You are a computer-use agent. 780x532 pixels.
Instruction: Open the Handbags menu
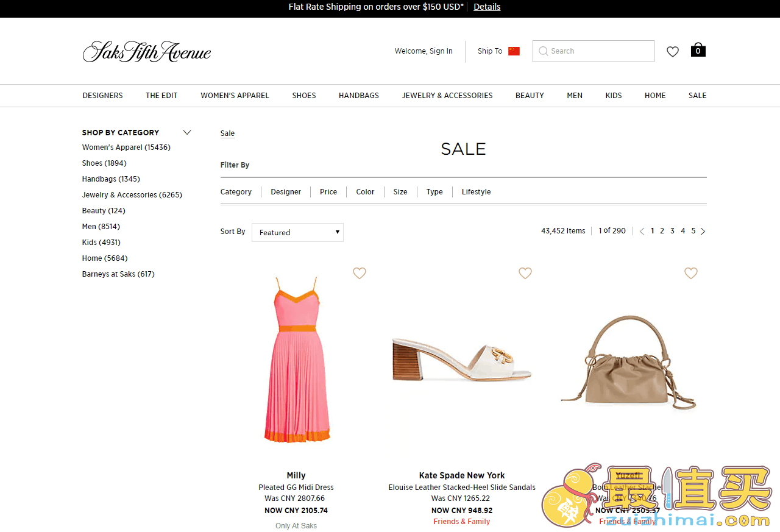tap(359, 96)
